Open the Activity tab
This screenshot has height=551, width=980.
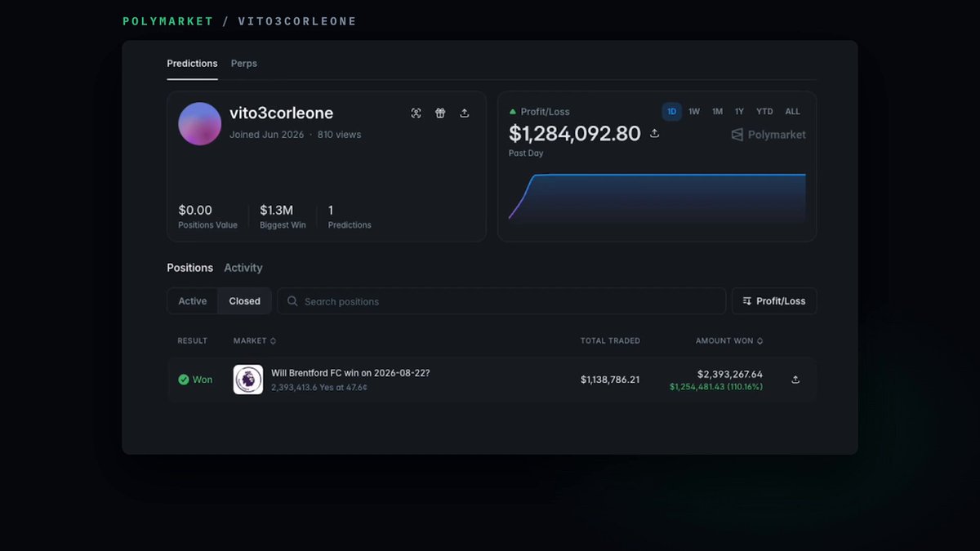pos(243,268)
